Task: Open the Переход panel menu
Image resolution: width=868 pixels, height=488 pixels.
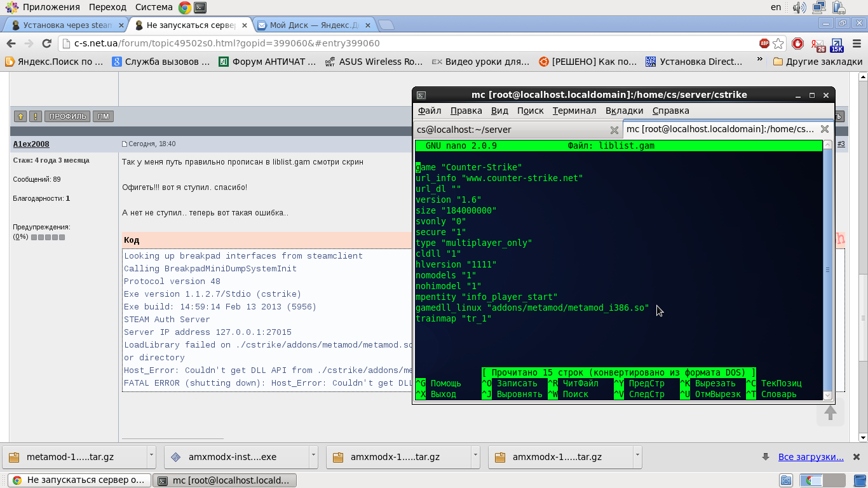Action: [107, 7]
